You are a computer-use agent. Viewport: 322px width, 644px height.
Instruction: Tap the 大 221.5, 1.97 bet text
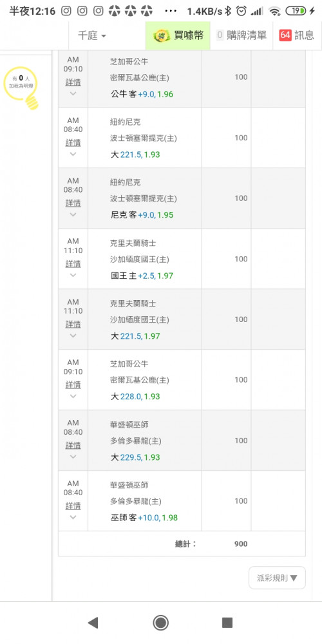pos(135,336)
